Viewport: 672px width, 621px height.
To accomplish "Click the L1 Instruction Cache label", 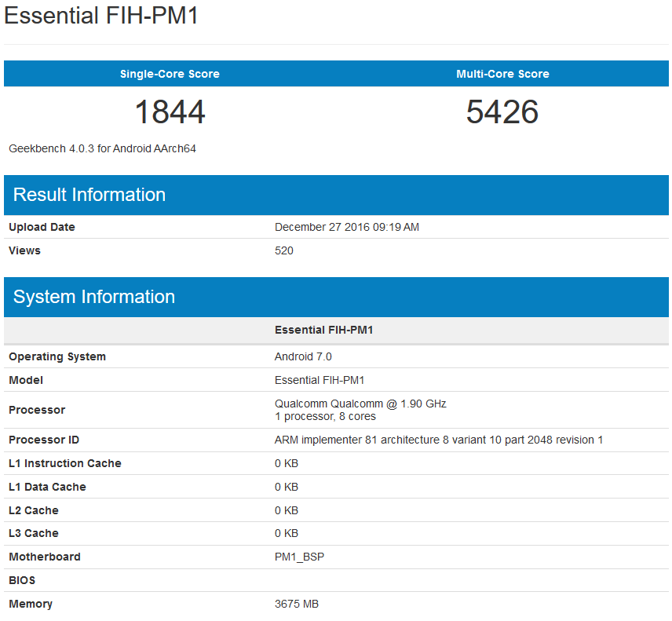I will tap(65, 463).
